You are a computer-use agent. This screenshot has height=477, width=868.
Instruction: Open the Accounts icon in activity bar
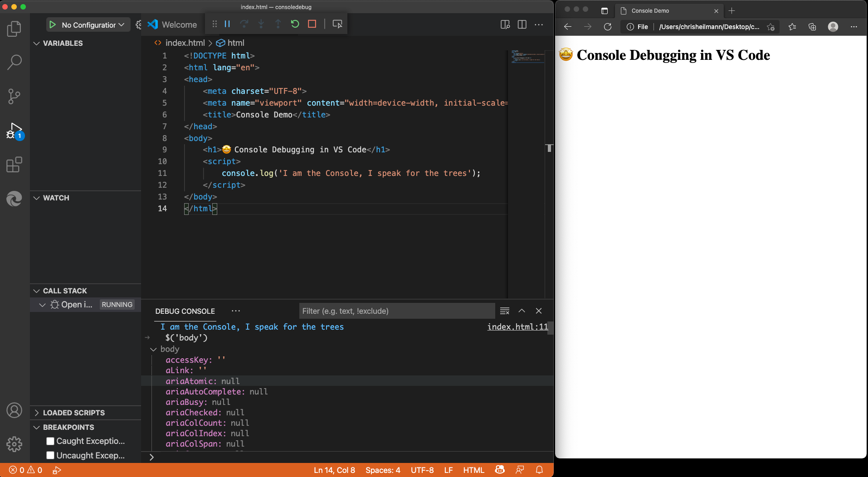(x=14, y=410)
